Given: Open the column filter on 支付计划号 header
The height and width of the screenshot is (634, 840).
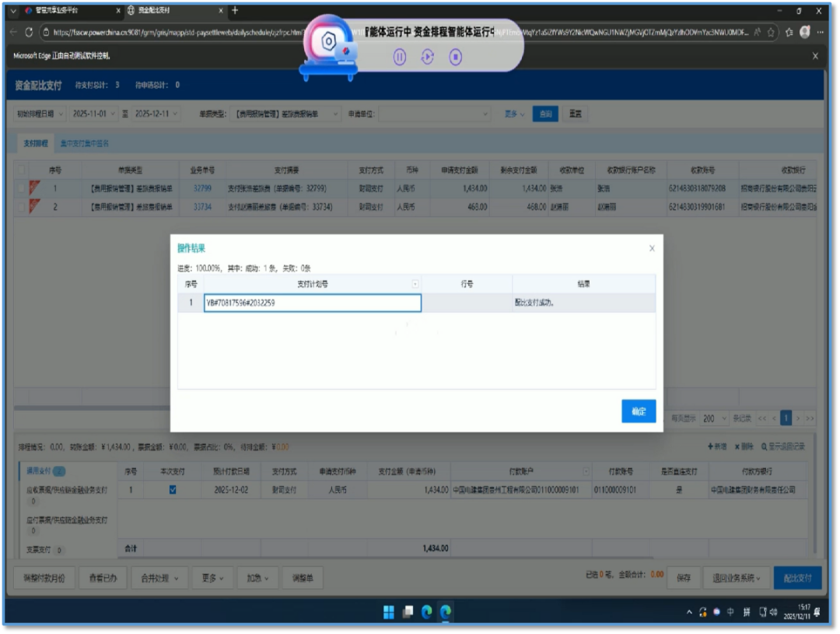Looking at the screenshot, I should 415,284.
